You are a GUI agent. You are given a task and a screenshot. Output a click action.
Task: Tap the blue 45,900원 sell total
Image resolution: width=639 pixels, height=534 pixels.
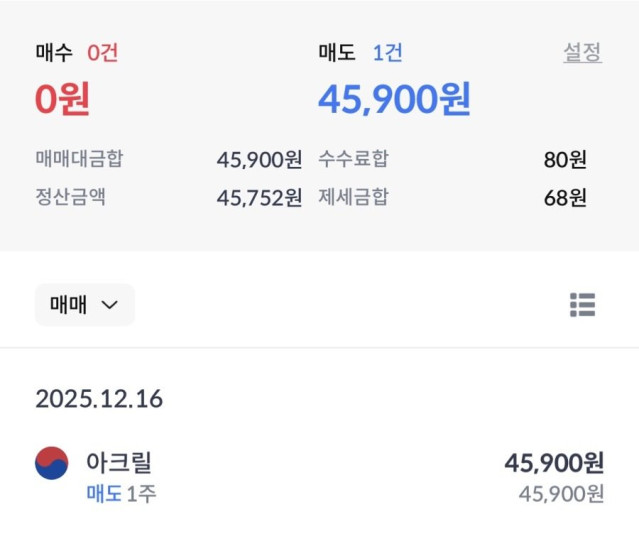click(x=394, y=99)
